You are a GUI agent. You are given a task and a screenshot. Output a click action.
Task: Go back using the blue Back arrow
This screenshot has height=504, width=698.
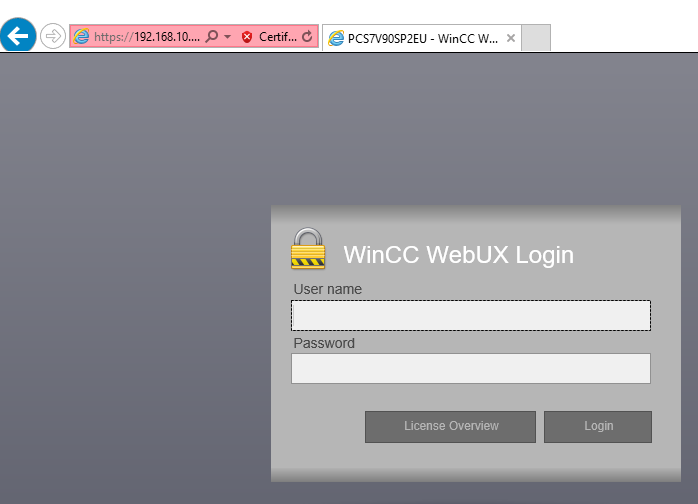tap(18, 36)
